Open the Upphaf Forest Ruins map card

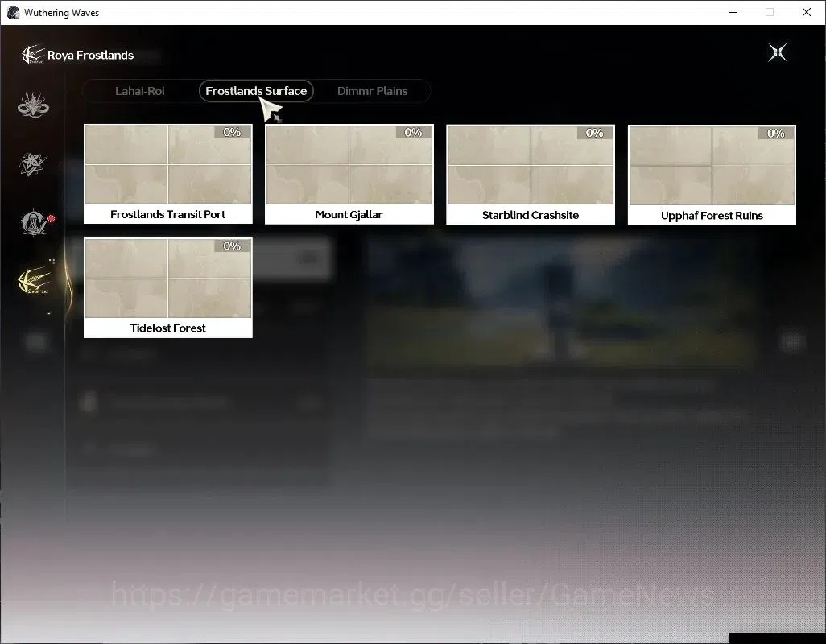point(712,175)
